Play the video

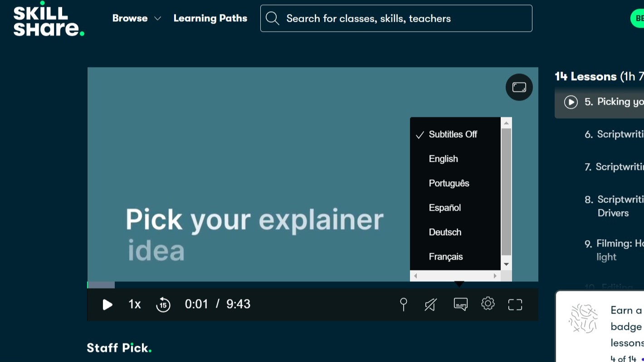(107, 304)
